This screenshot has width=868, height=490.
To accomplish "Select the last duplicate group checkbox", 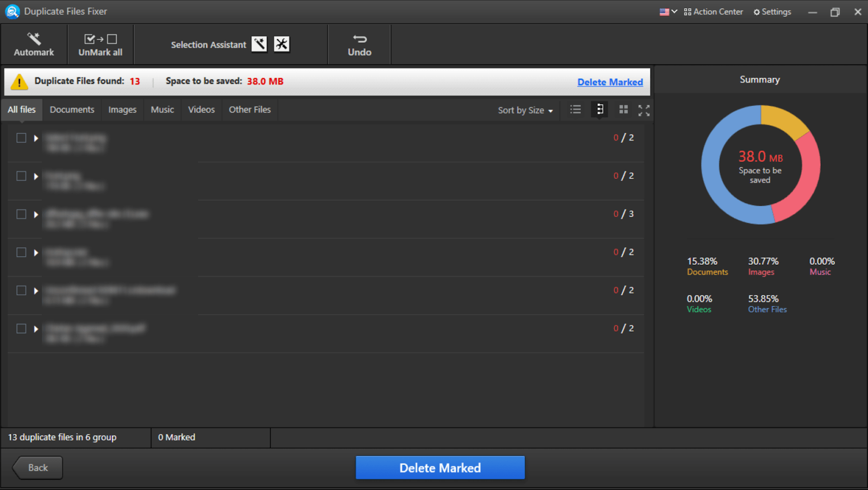I will [x=21, y=329].
